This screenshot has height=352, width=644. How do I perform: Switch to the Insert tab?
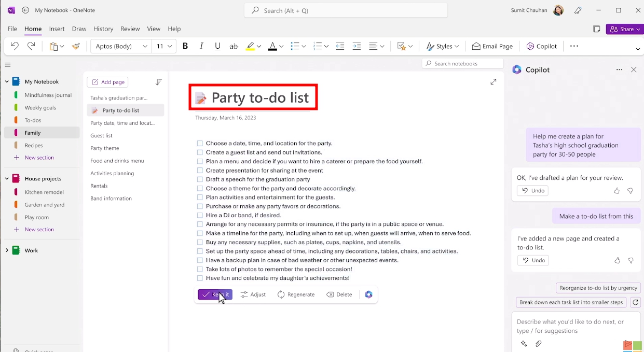pos(57,29)
